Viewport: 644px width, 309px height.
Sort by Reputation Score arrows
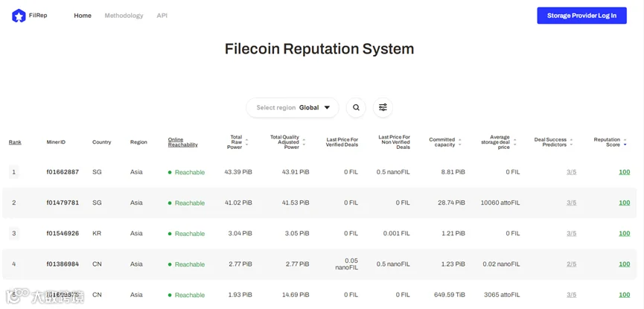[625, 142]
